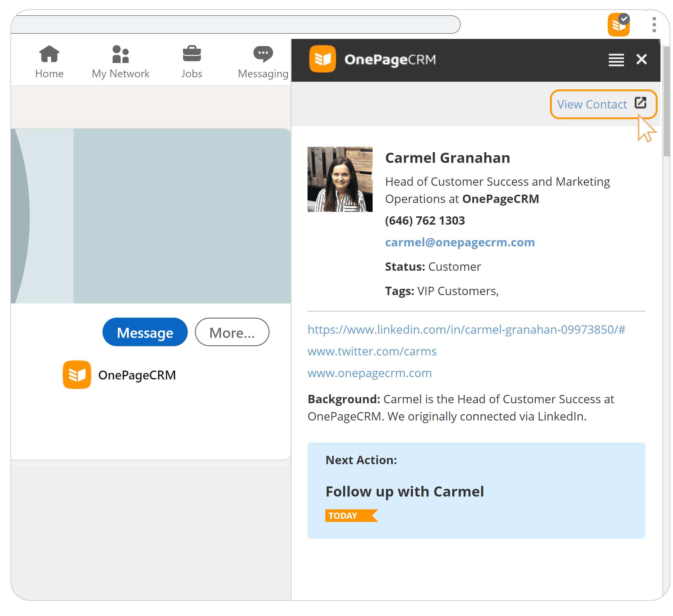Click the external-link icon beside View Contact
This screenshot has width=673, height=616.
(x=640, y=103)
